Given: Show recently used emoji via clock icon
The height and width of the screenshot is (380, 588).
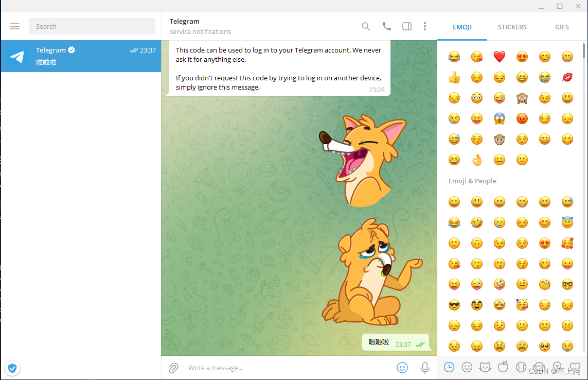Looking at the screenshot, I should tap(449, 367).
